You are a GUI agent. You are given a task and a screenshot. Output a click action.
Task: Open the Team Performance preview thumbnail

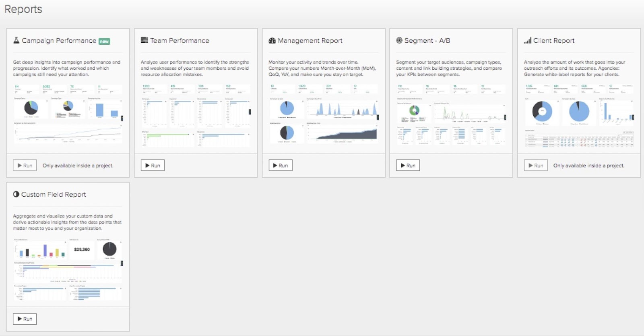(196, 115)
